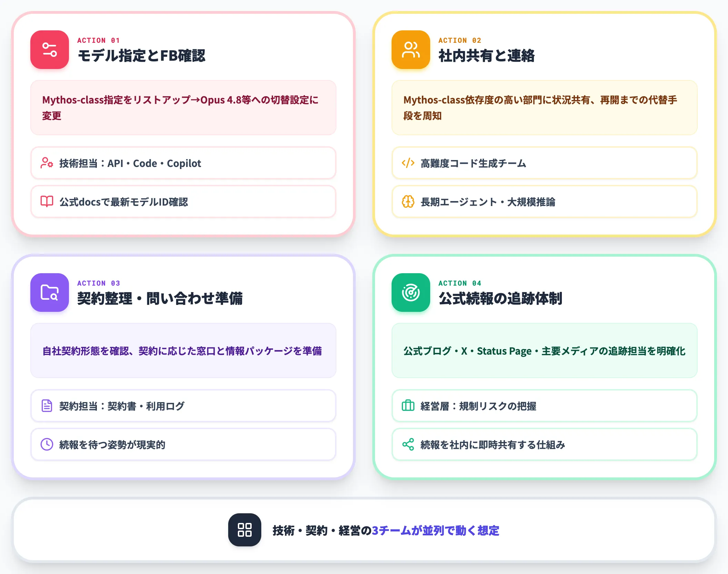Click the red sliders icon for Action 01
The height and width of the screenshot is (574, 728).
[x=50, y=50]
